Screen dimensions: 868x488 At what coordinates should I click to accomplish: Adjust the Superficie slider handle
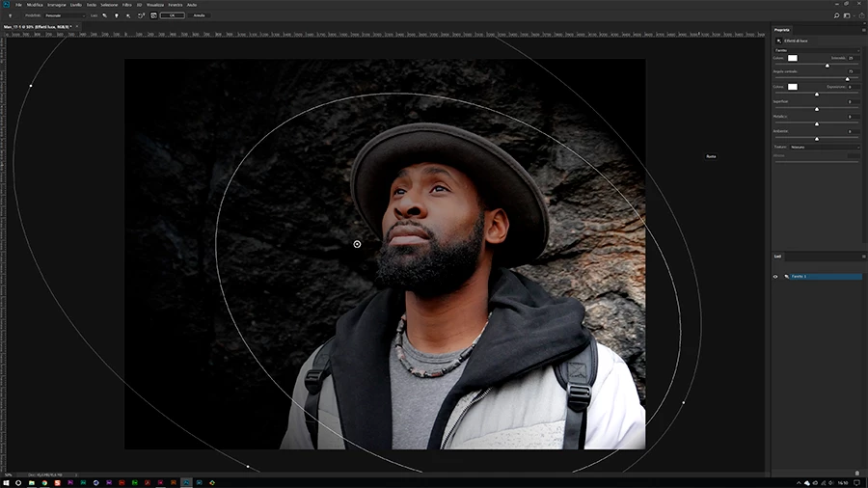817,109
